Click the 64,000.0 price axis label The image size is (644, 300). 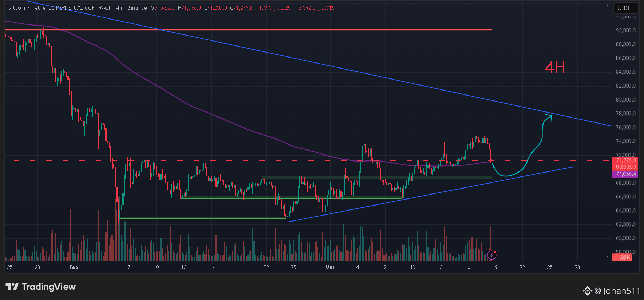[x=626, y=211]
